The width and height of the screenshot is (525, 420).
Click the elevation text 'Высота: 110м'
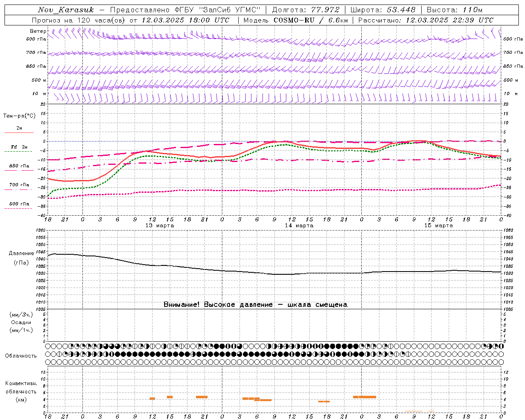454,10
